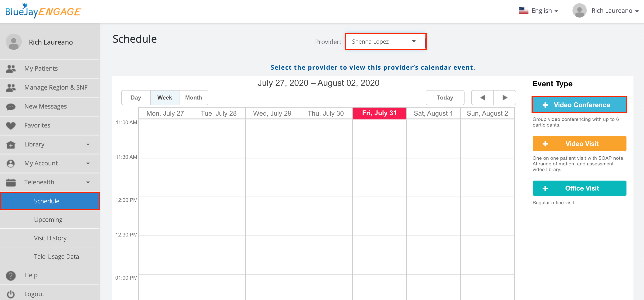Click the My Patients people icon
This screenshot has width=644, height=300.
click(11, 68)
